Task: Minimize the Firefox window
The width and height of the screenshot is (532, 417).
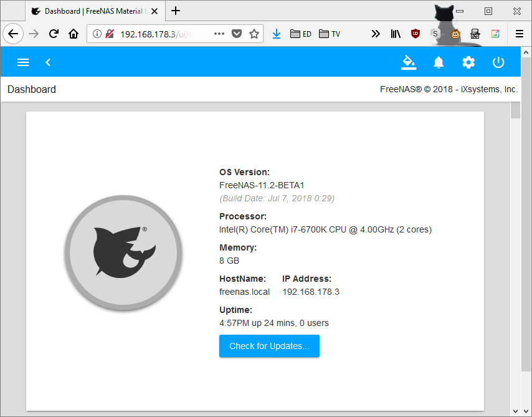Action: click(460, 11)
